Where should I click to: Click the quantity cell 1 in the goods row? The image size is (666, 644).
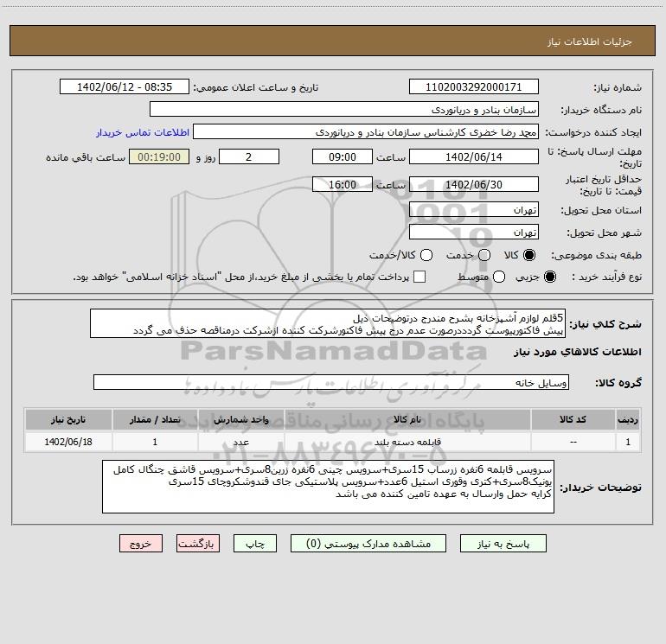[x=155, y=442]
